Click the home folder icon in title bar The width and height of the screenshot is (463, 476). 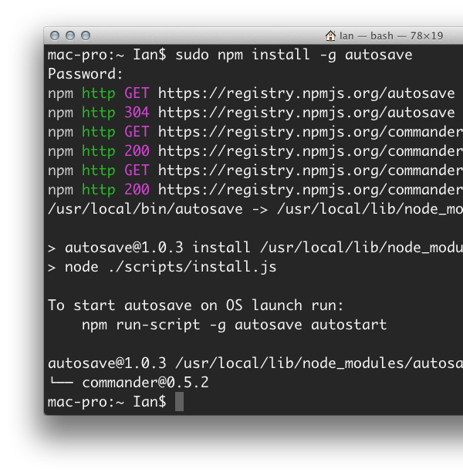coord(330,35)
